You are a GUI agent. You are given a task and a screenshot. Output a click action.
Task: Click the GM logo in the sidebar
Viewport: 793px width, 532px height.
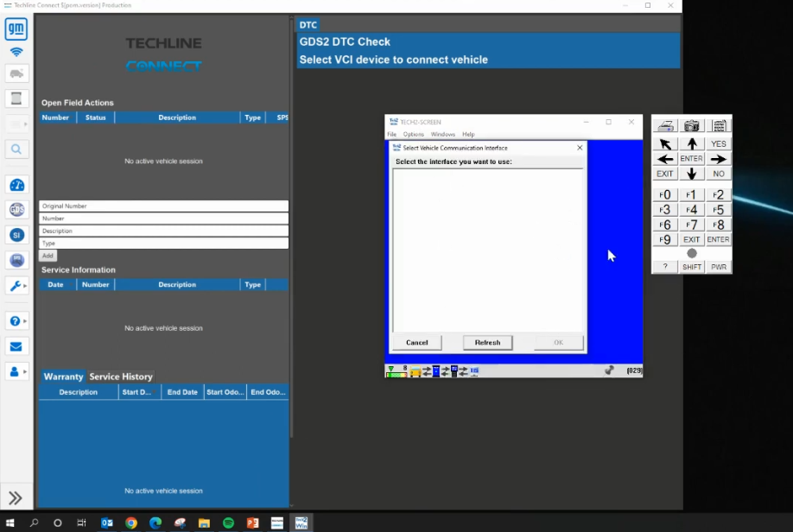click(x=16, y=28)
